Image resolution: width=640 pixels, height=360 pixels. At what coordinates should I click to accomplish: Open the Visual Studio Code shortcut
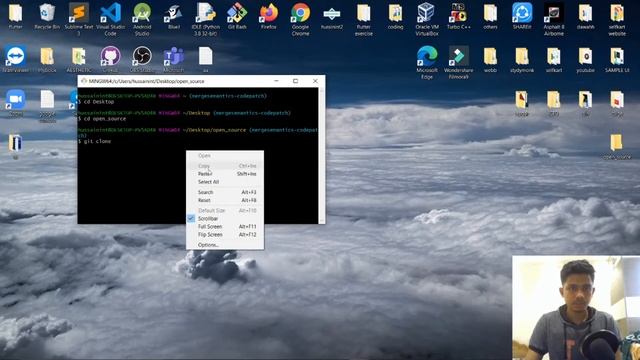tap(111, 18)
